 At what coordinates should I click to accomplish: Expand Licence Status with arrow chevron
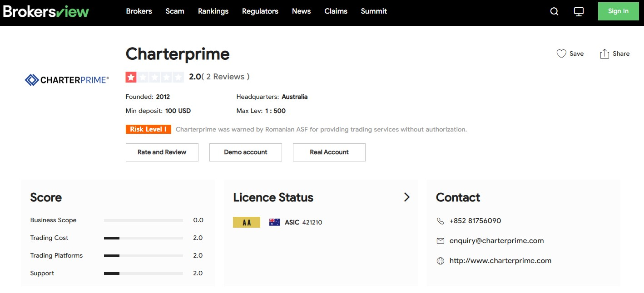coord(406,197)
